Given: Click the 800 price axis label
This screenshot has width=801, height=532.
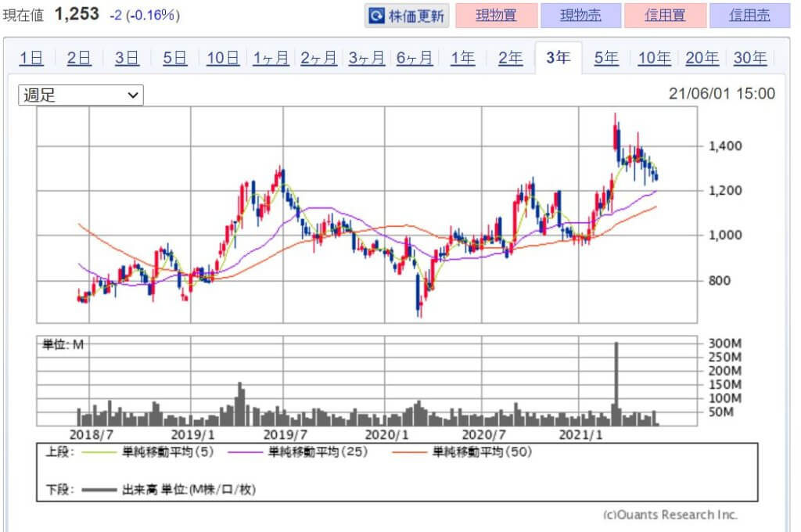Looking at the screenshot, I should click(x=720, y=281).
